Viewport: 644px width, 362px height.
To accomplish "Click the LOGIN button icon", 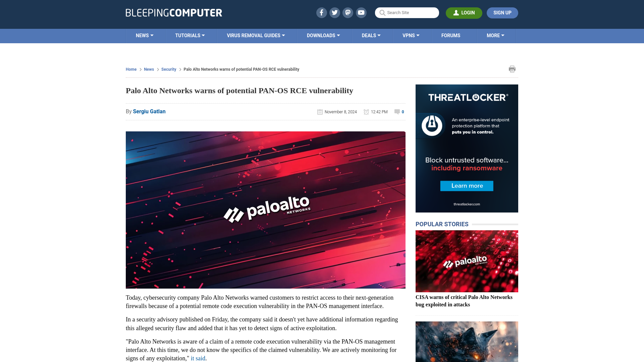I will point(457,13).
